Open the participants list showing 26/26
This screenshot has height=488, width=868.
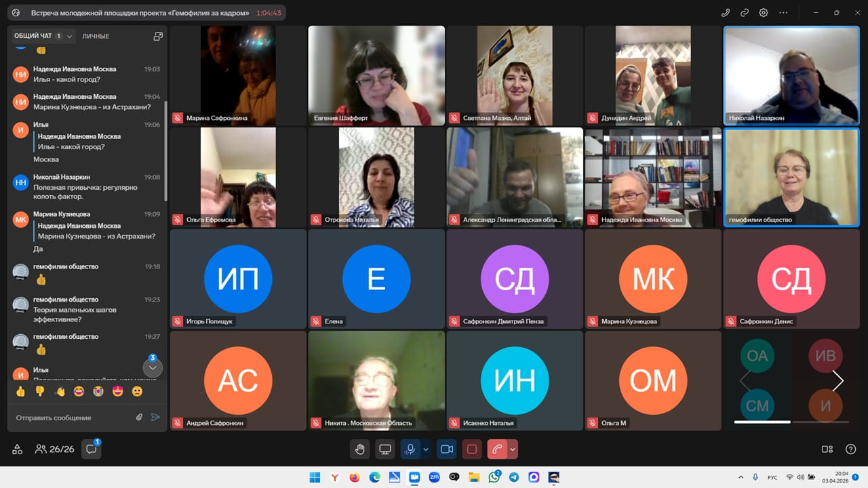coord(55,449)
